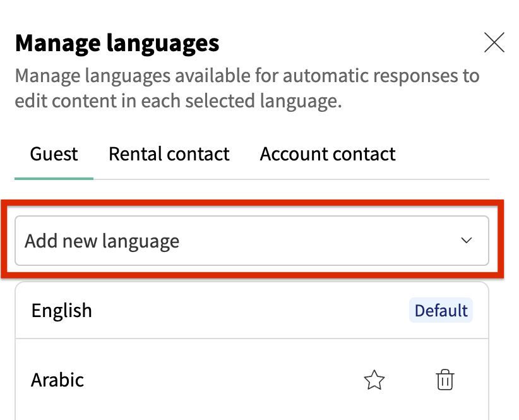
Task: Click the green underline beneath Guest tab
Action: (x=54, y=179)
